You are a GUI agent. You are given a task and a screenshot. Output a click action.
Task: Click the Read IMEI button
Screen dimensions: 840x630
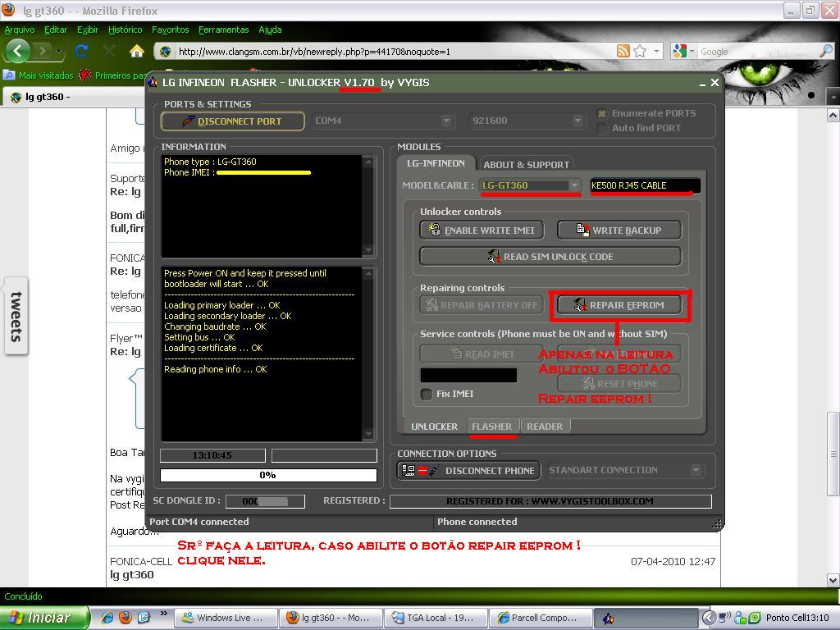(481, 354)
